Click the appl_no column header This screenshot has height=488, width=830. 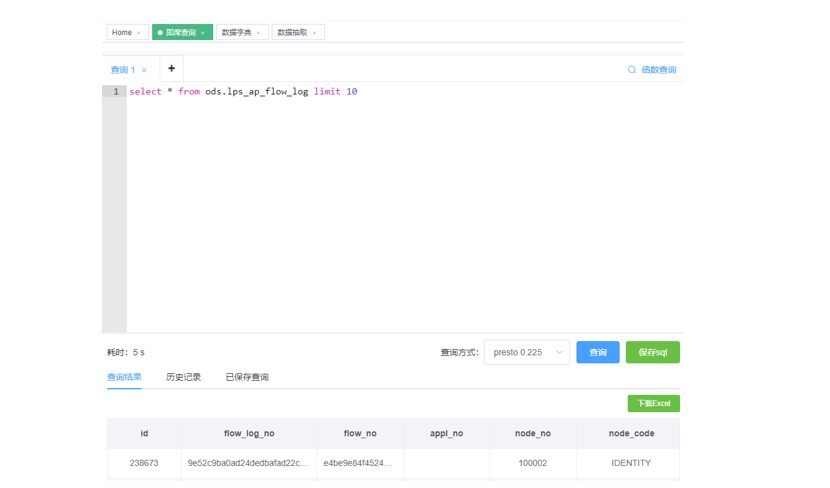446,433
